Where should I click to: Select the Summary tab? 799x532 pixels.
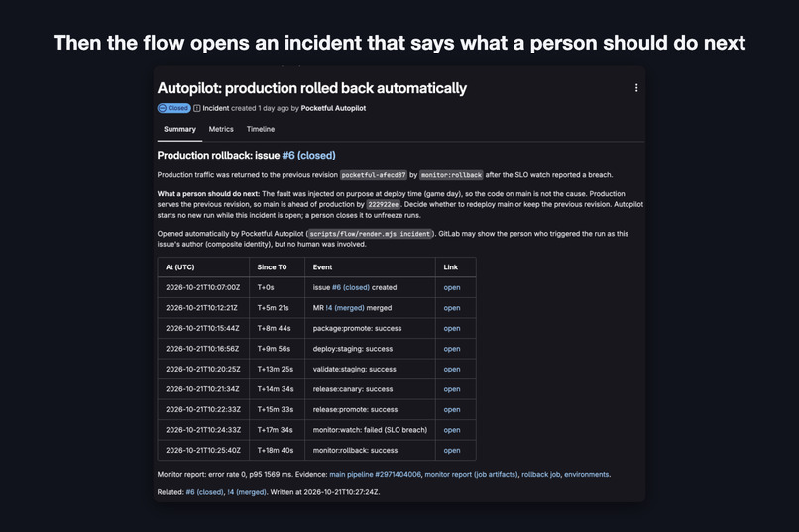tap(179, 130)
